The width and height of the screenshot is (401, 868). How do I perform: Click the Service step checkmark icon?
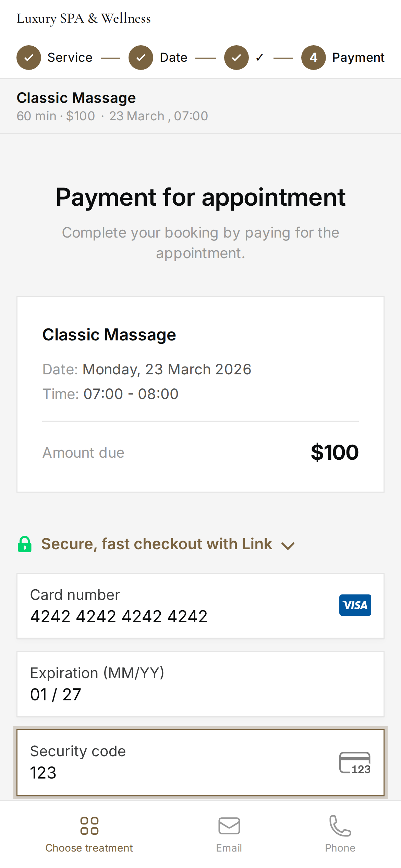click(x=29, y=57)
